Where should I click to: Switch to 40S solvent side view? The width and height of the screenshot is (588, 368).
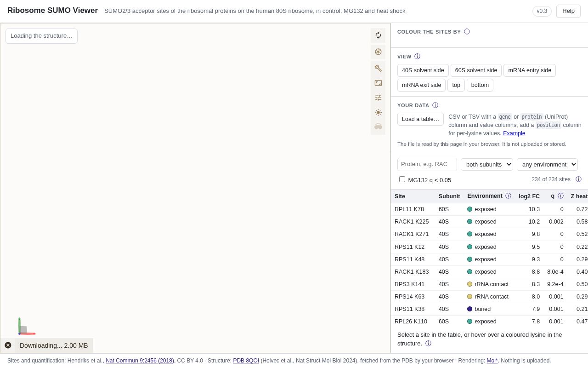[423, 70]
